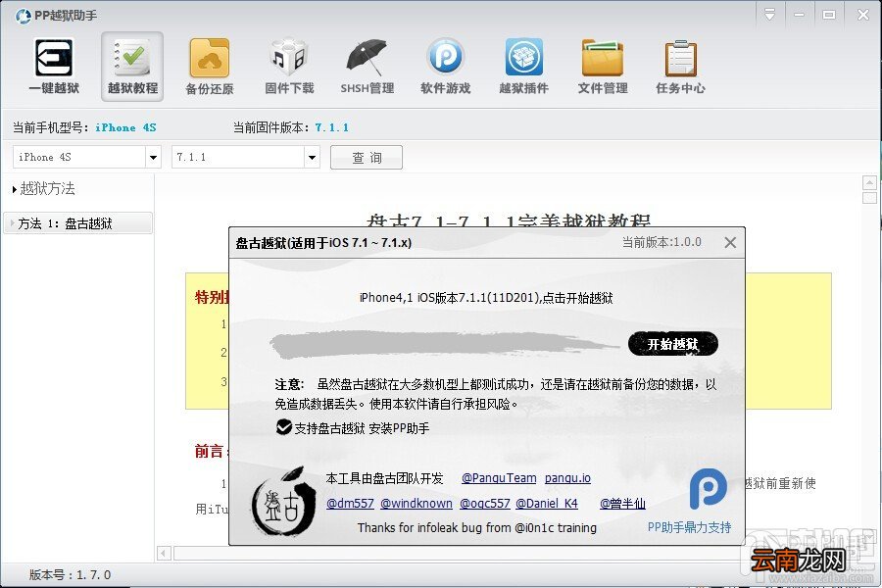This screenshot has height=588, width=882.
Task: Maximize the PP越狱助手 window
Action: pyautogui.click(x=828, y=15)
